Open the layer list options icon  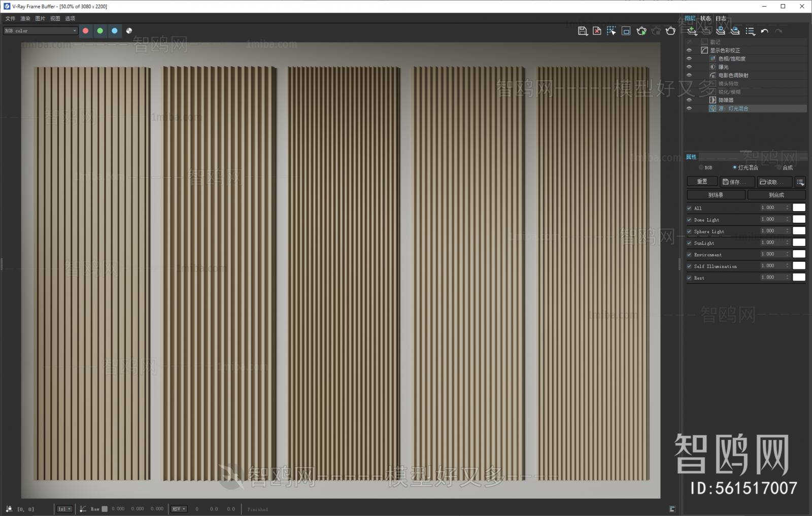point(750,31)
